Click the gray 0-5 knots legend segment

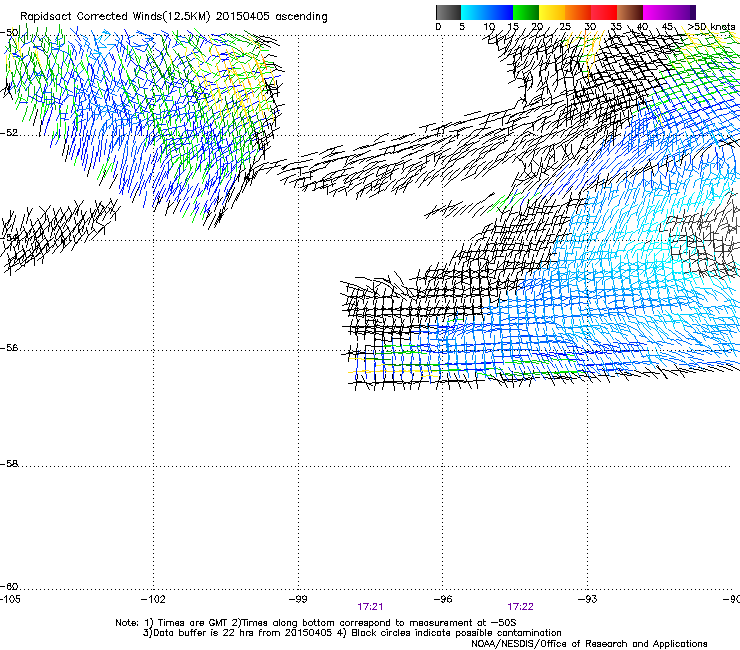tap(448, 12)
